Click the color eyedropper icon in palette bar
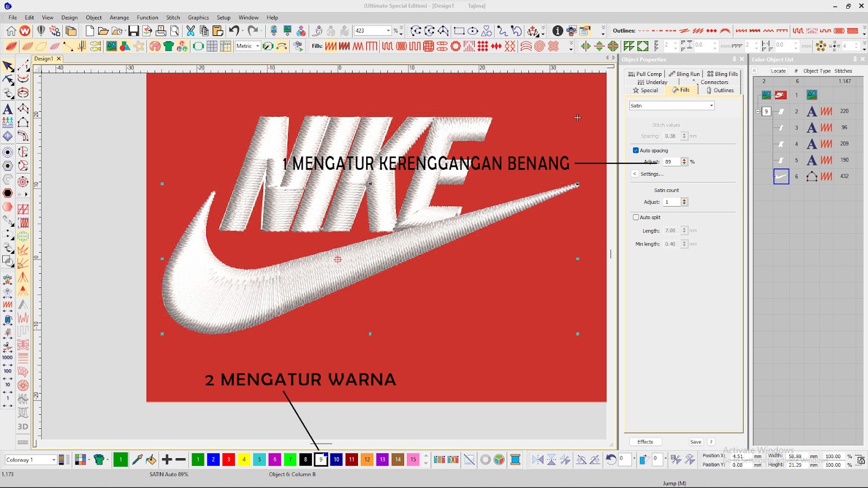Screen dimensions: 868x488 [137, 460]
